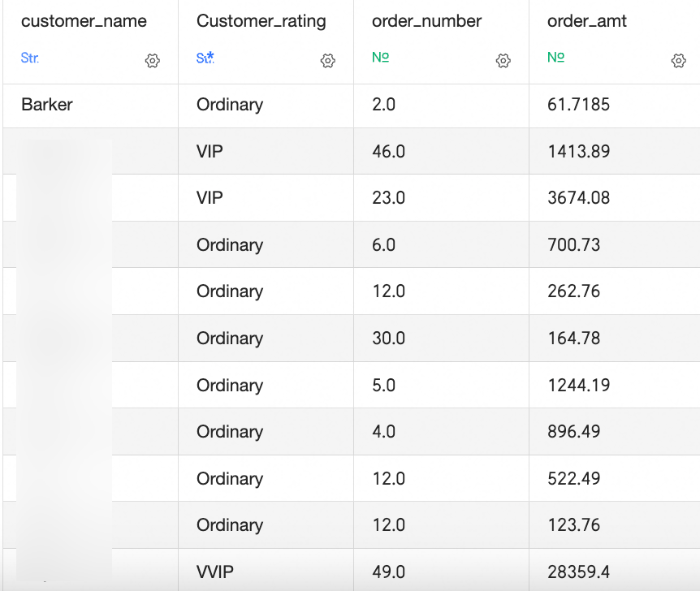Click the string type icon under Customer_rating

pos(205,58)
